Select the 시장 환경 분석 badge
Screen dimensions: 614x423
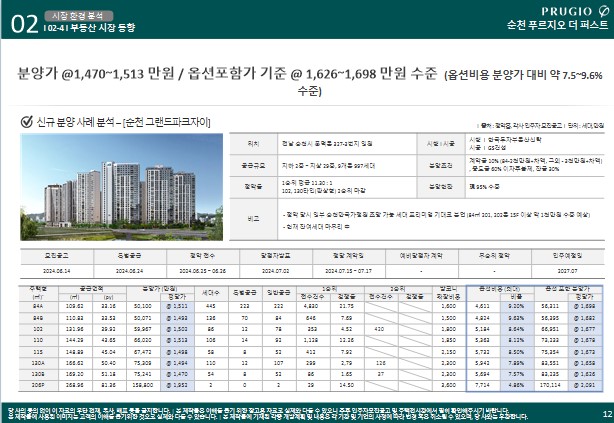(78, 16)
